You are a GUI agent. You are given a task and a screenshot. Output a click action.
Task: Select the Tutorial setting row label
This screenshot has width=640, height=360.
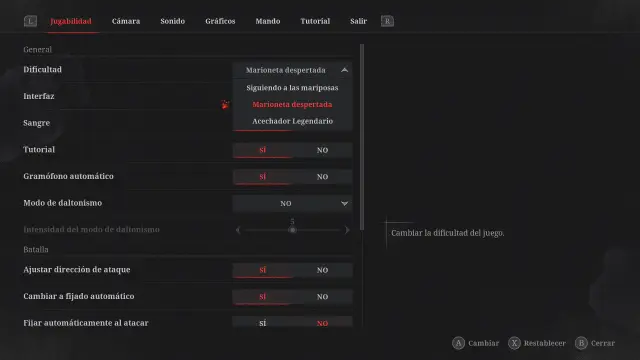tap(39, 149)
